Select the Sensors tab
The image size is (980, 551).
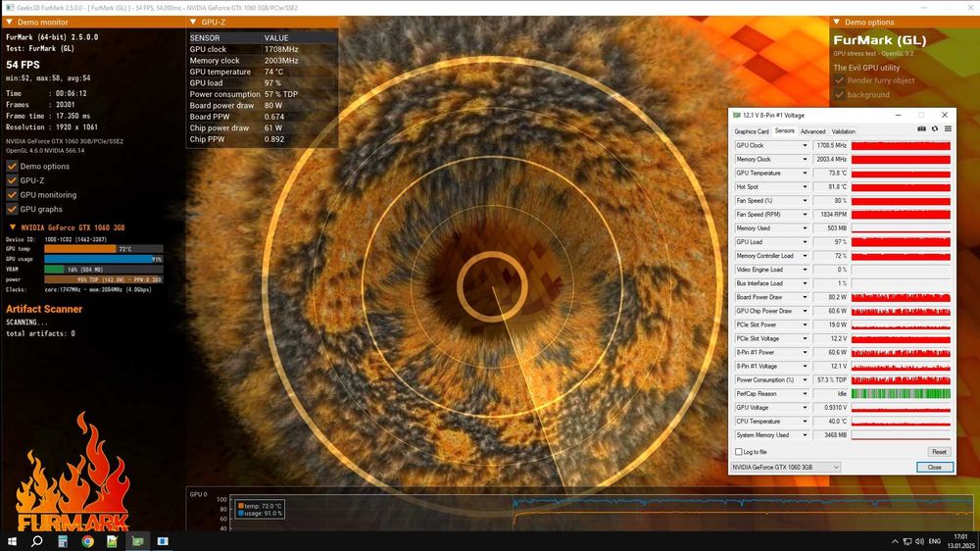(784, 130)
